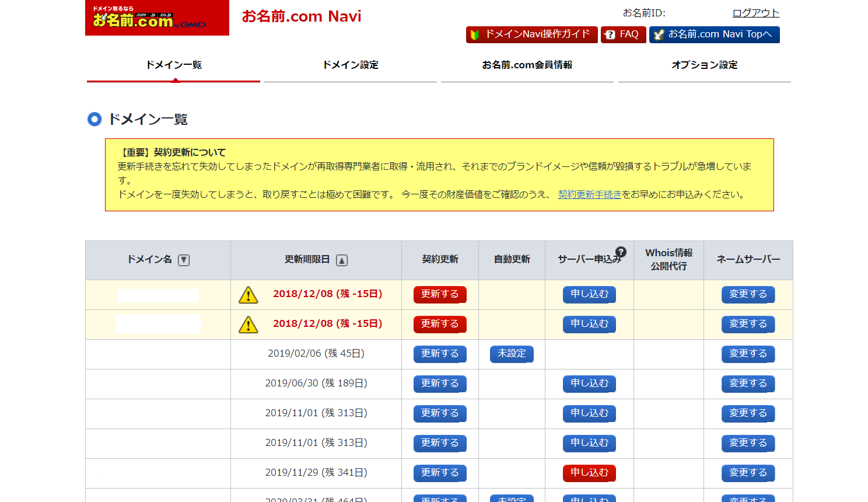Viewport: 868px width, 502px height.
Task: Follow the 契約更新手続き link in notice
Action: pyautogui.click(x=590, y=194)
